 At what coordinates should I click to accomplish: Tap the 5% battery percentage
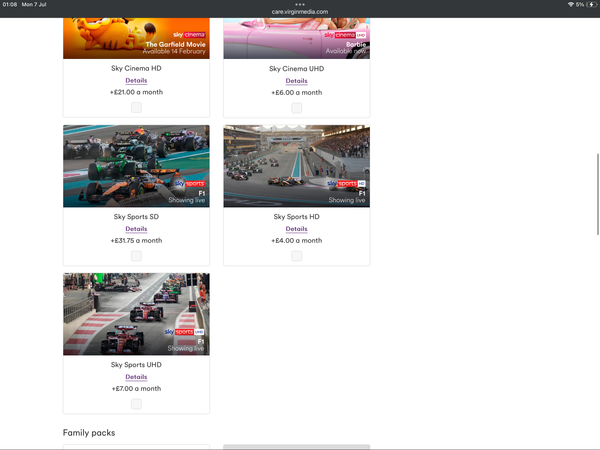click(x=580, y=5)
